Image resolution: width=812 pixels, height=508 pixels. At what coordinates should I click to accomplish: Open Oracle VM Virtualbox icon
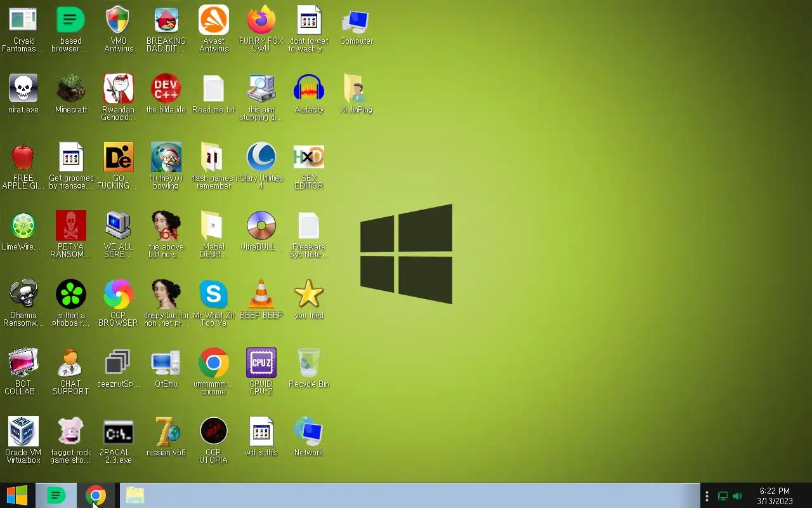pyautogui.click(x=23, y=432)
